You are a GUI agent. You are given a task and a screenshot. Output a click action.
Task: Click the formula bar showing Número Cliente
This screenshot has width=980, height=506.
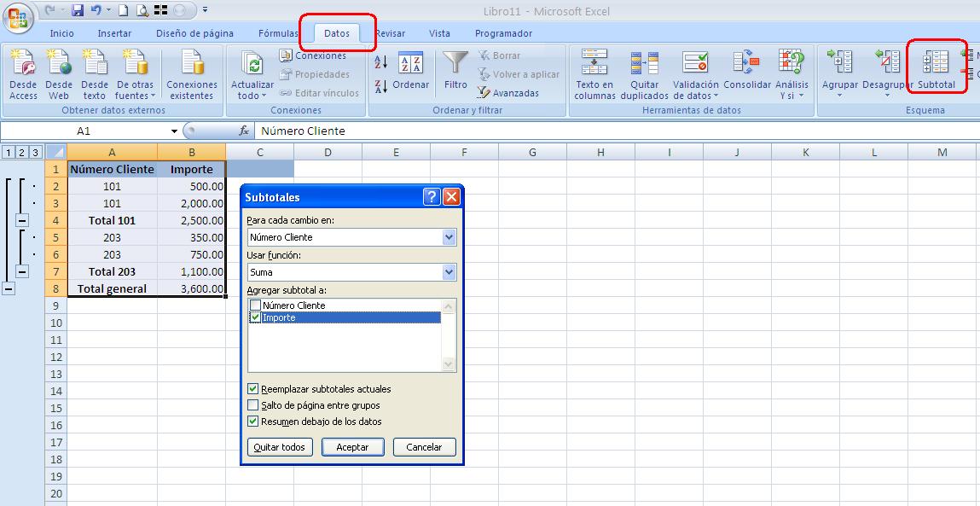pyautogui.click(x=616, y=131)
